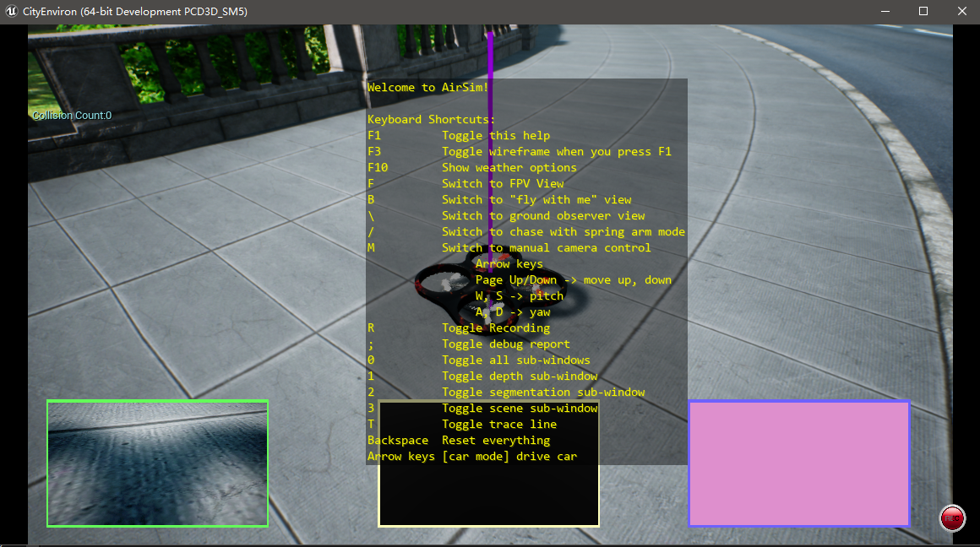Click 'Toggle wireframe when you press F1' line

coord(556,151)
